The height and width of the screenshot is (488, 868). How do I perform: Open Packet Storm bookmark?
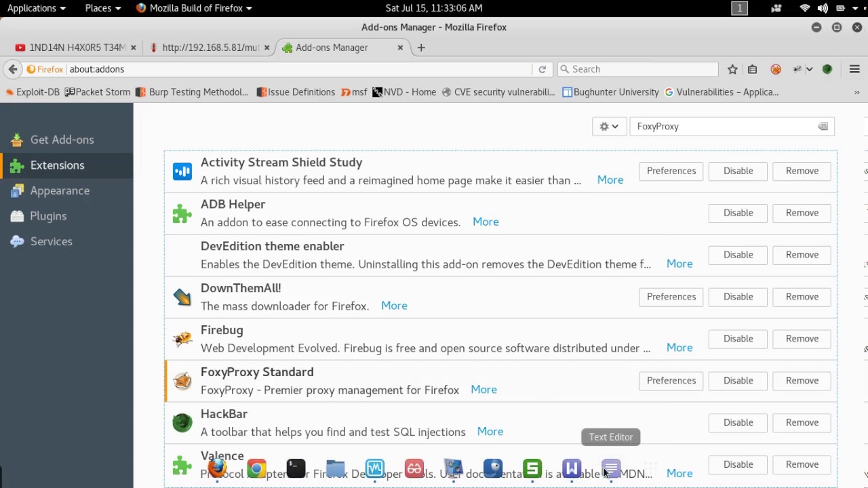98,92
